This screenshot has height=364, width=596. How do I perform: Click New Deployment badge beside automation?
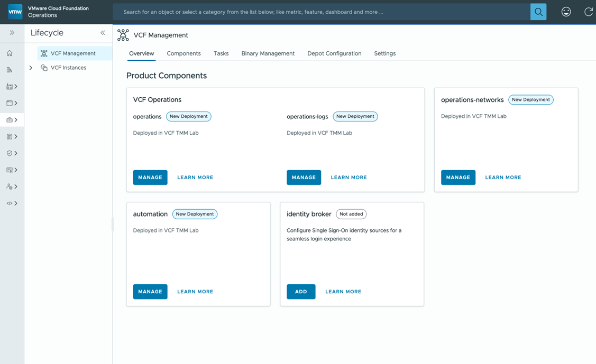pos(195,214)
